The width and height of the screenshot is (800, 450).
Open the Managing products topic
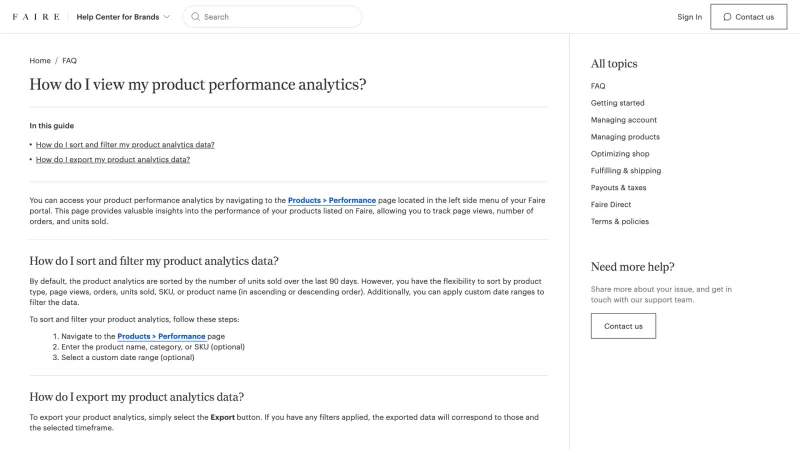tap(625, 137)
